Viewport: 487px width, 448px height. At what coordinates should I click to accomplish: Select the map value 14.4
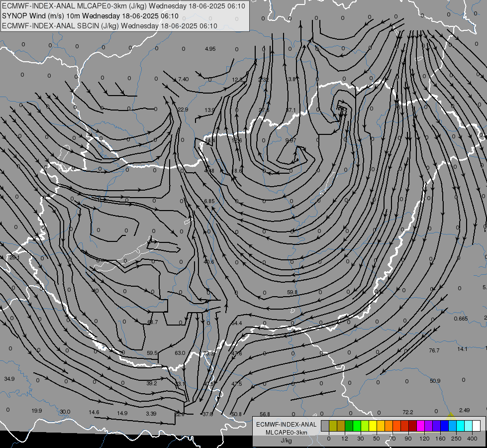click(209, 140)
